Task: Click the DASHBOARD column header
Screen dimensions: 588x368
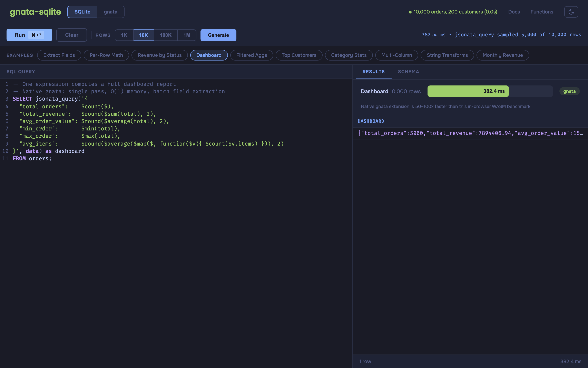Action: pyautogui.click(x=371, y=121)
